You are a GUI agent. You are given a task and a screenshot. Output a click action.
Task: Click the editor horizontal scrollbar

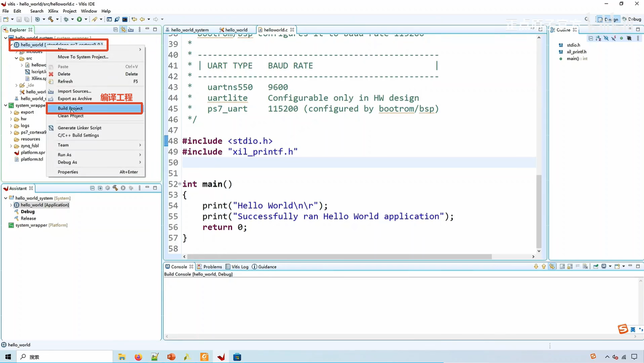(x=339, y=257)
